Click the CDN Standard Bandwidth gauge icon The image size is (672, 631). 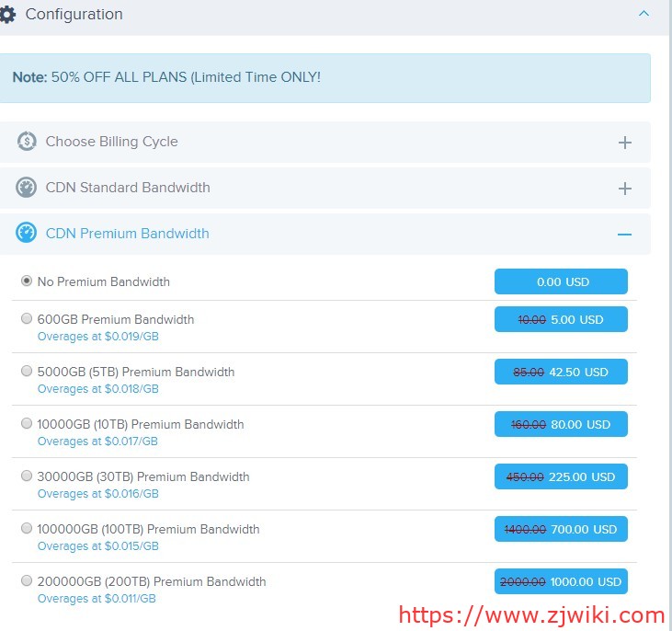(x=27, y=188)
